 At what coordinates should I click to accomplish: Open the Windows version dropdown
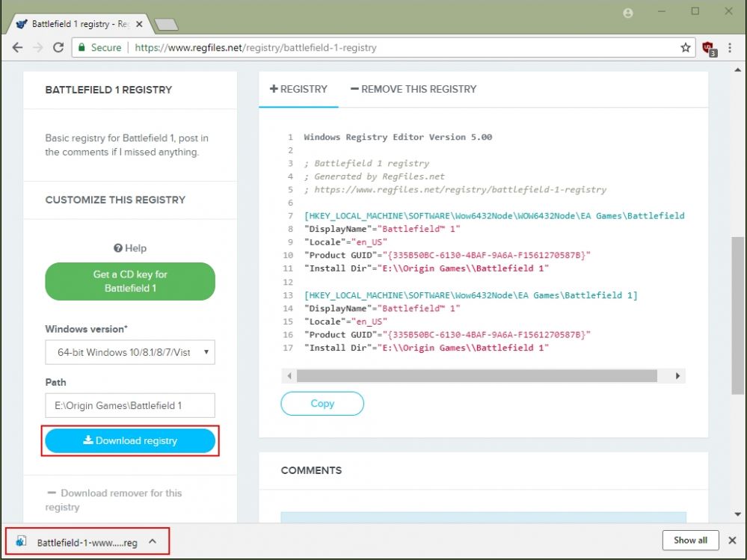coord(130,351)
